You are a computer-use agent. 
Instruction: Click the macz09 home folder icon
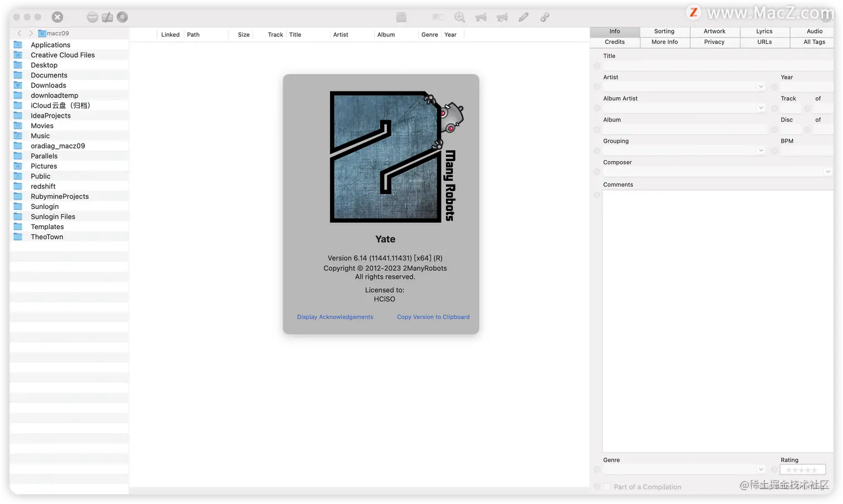tap(42, 33)
